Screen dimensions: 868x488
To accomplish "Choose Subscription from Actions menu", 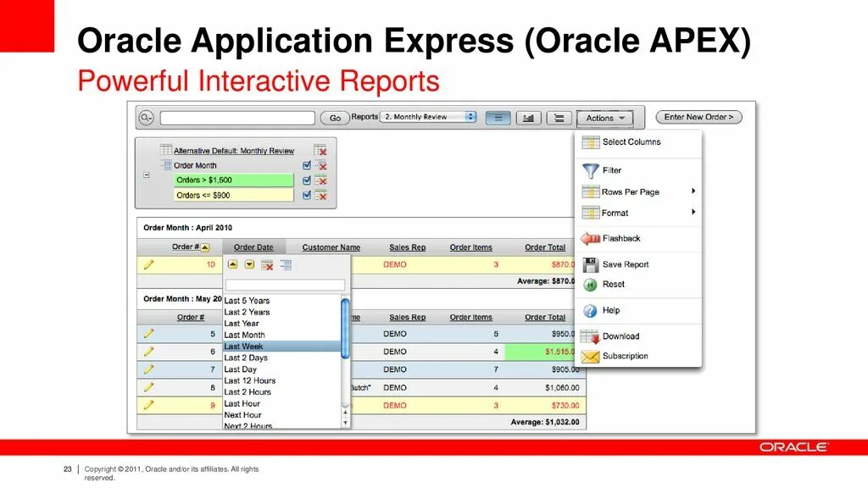I will click(637, 357).
